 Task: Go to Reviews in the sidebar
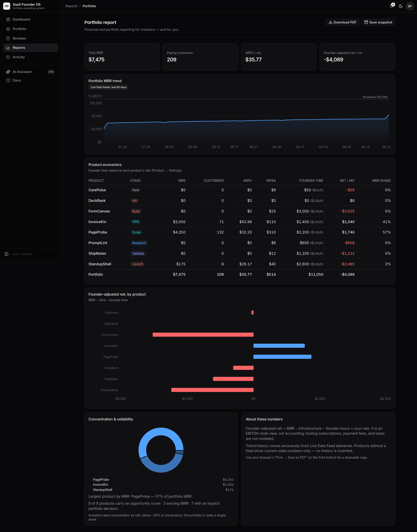point(30,38)
